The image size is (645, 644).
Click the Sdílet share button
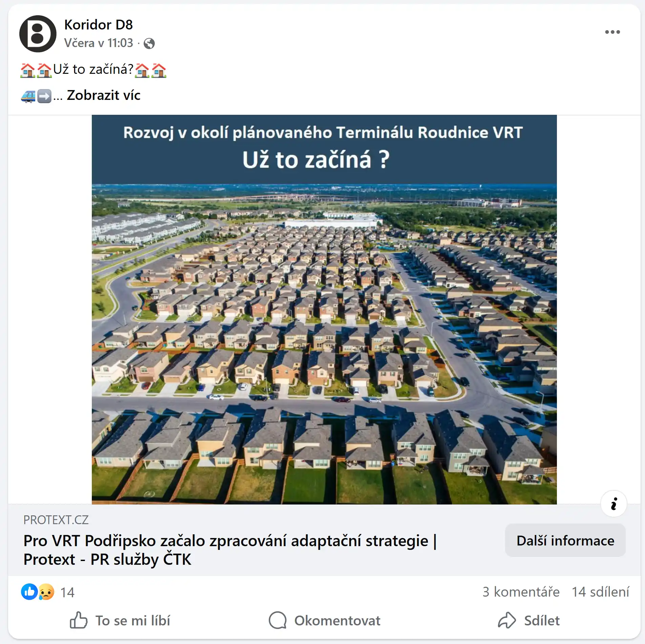(x=529, y=620)
